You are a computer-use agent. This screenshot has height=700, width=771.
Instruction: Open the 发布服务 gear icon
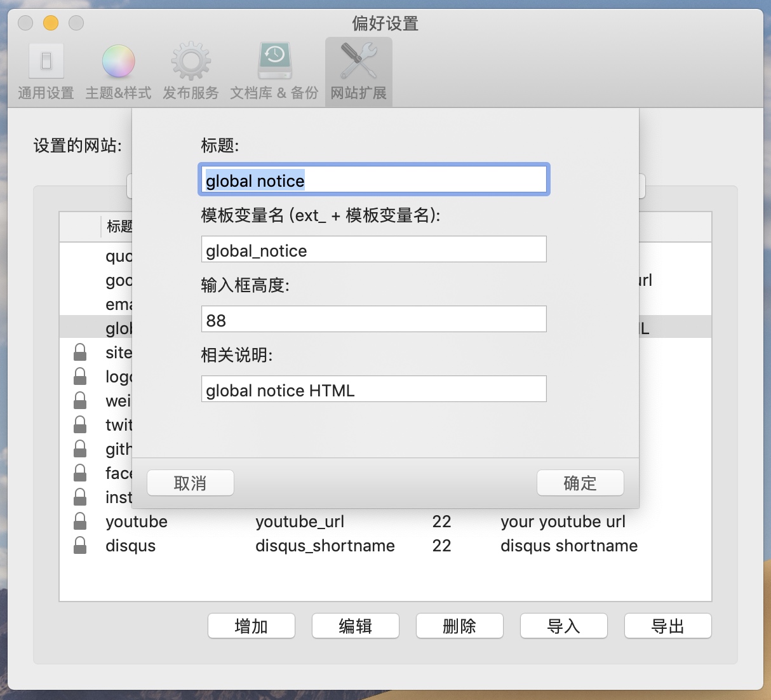click(191, 62)
